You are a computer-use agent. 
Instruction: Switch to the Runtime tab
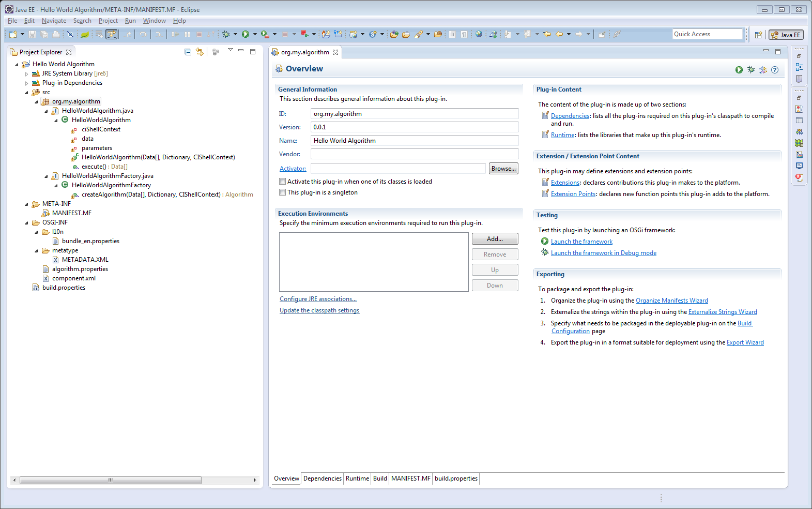point(357,478)
